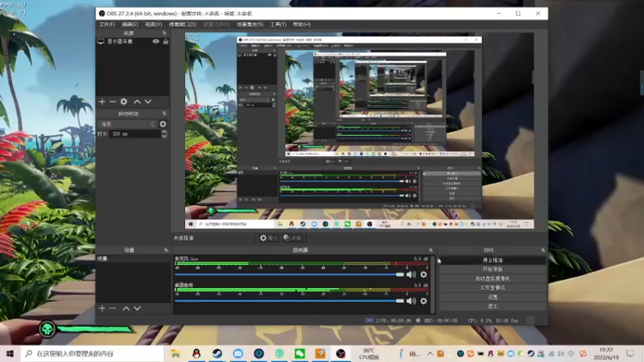
Task: Select 显示器采集 source row
Action: click(132, 42)
